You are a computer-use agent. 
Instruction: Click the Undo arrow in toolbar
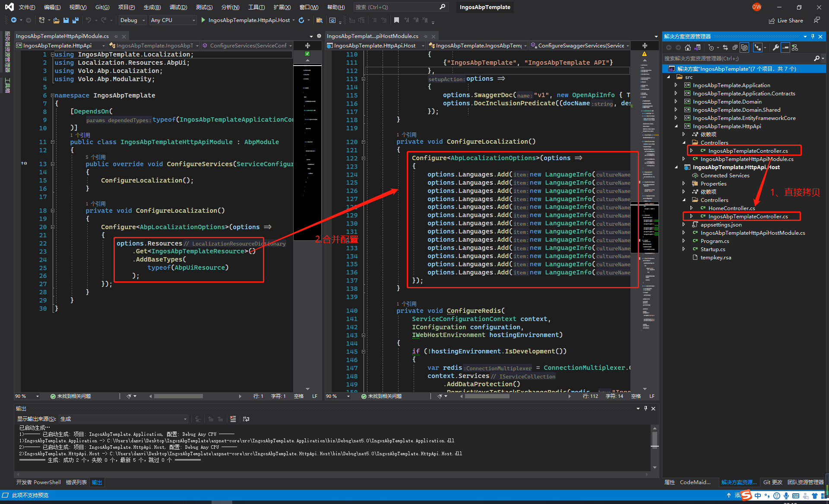(89, 20)
